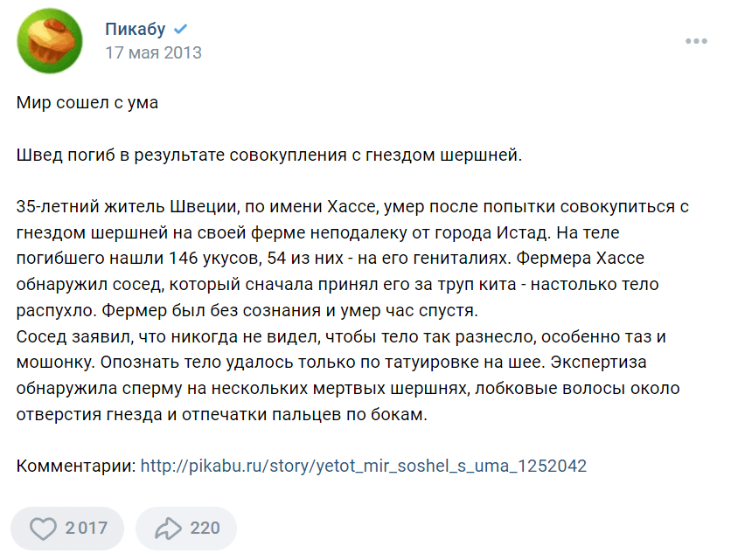Click the 220 reposts counter
The image size is (731, 560).
[x=205, y=528]
